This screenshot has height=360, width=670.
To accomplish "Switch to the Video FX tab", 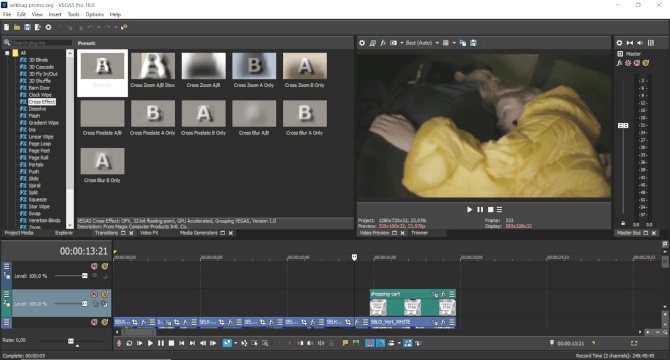I will (x=149, y=233).
